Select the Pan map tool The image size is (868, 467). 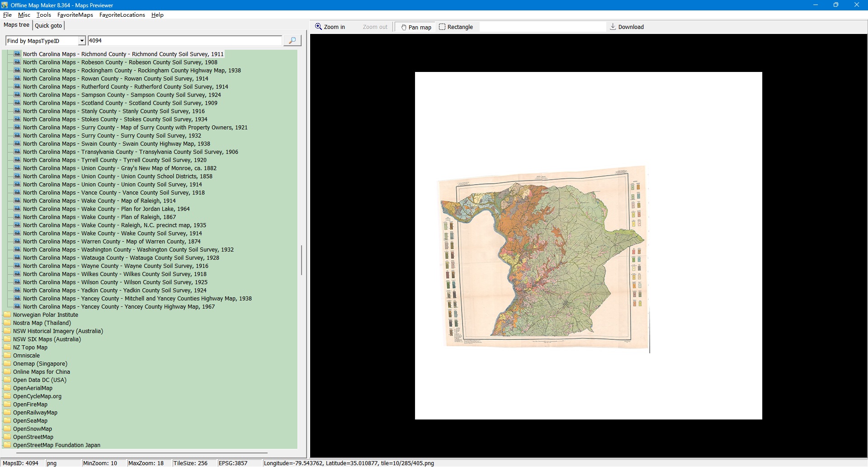[416, 27]
